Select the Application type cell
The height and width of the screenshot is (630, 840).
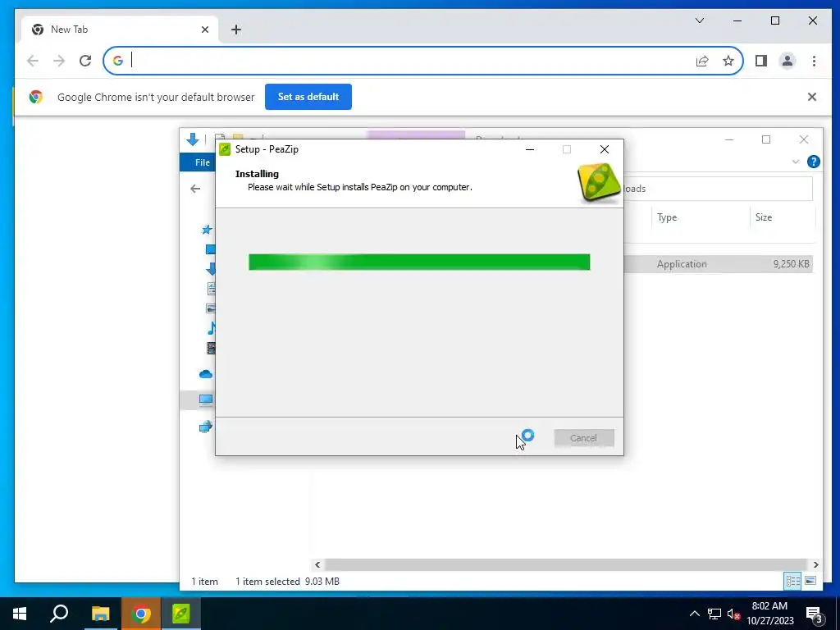pyautogui.click(x=682, y=263)
